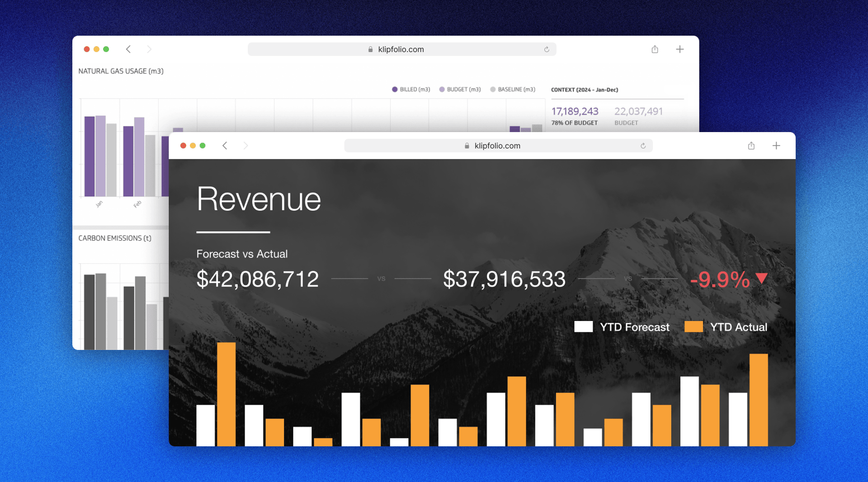This screenshot has width=868, height=482.
Task: Expand the back navigation chevron in back window
Action: coord(128,49)
